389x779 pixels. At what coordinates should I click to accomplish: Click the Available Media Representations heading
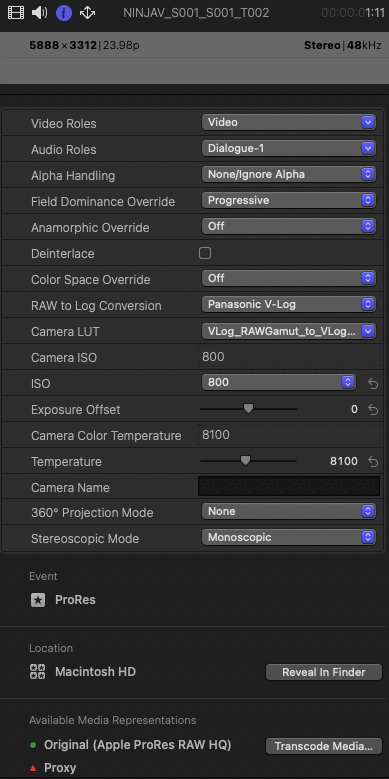click(x=113, y=720)
